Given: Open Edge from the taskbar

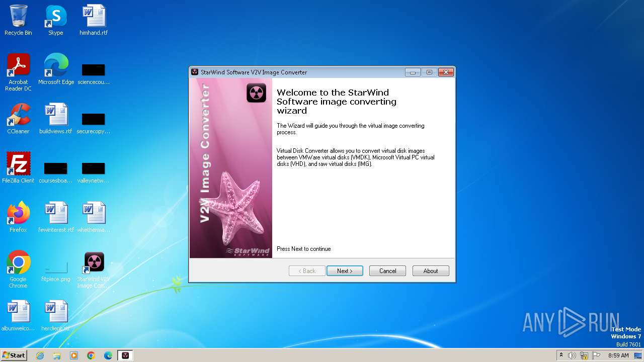Looking at the screenshot, I should point(108,355).
